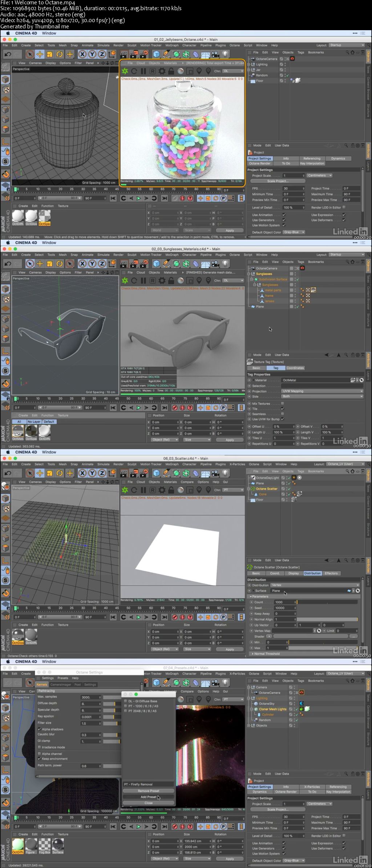Viewport: 372px width, 868px height.
Task: Open Octane settings gear in Jellybeans Live Viewer
Action: pyautogui.click(x=162, y=71)
